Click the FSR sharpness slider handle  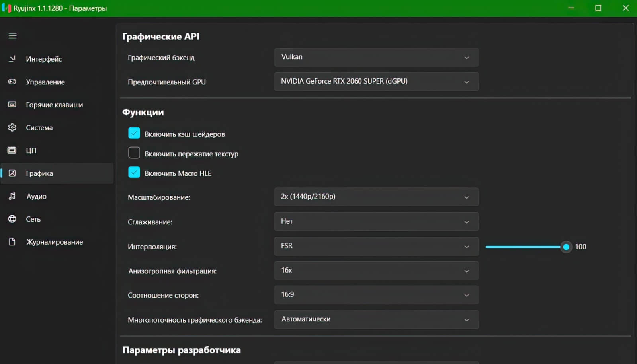click(566, 247)
